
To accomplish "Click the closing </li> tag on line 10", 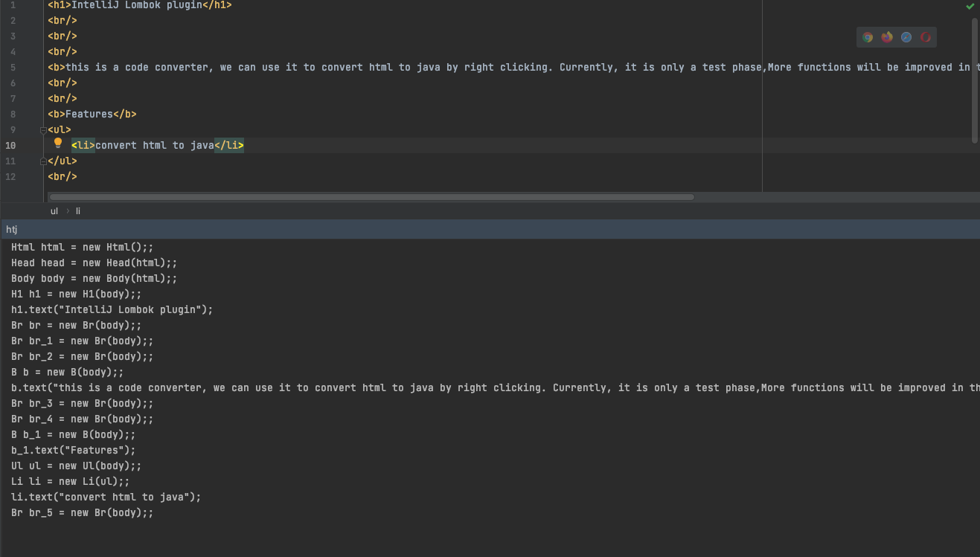I will pyautogui.click(x=229, y=146).
